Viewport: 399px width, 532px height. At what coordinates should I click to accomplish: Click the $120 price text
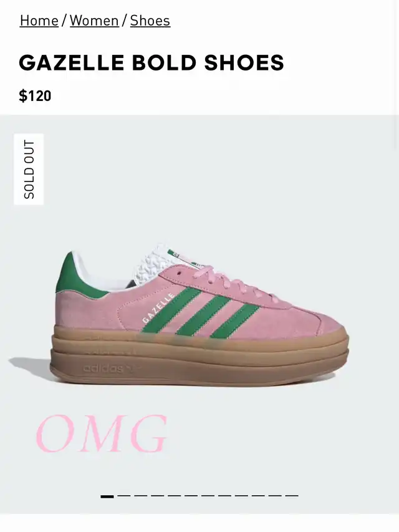pyautogui.click(x=35, y=95)
